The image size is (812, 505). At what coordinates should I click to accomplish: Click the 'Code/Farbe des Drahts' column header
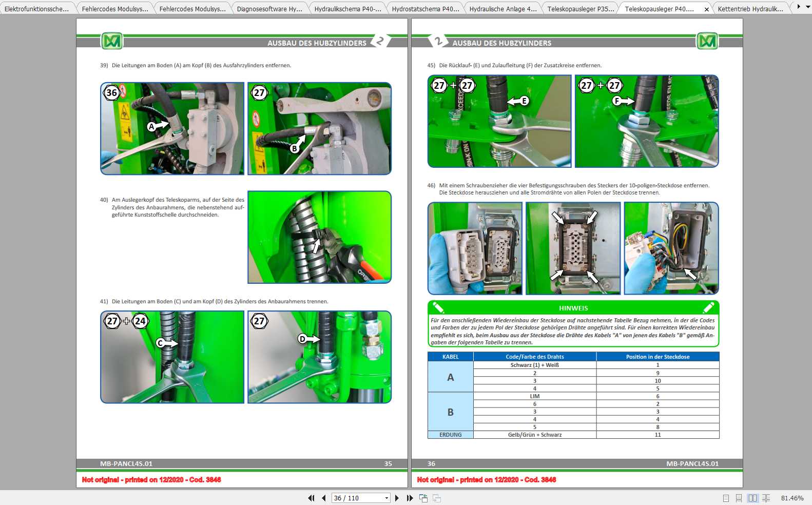[x=535, y=357]
